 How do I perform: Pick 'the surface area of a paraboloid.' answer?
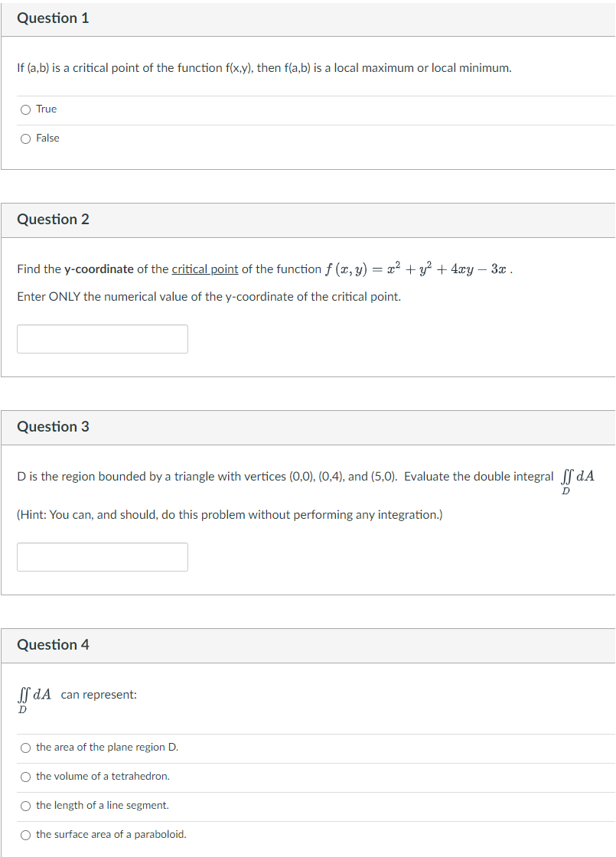[x=25, y=834]
